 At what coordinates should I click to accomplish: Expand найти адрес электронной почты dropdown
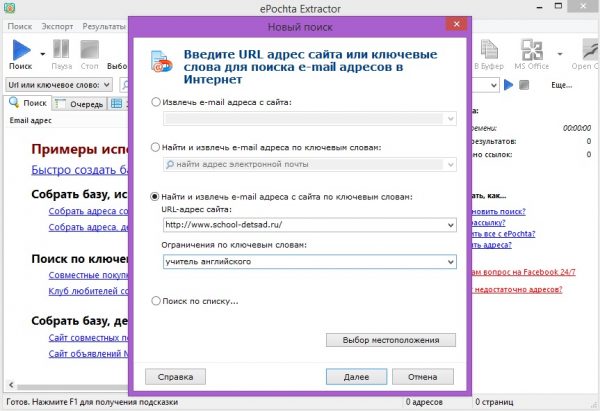(450, 165)
